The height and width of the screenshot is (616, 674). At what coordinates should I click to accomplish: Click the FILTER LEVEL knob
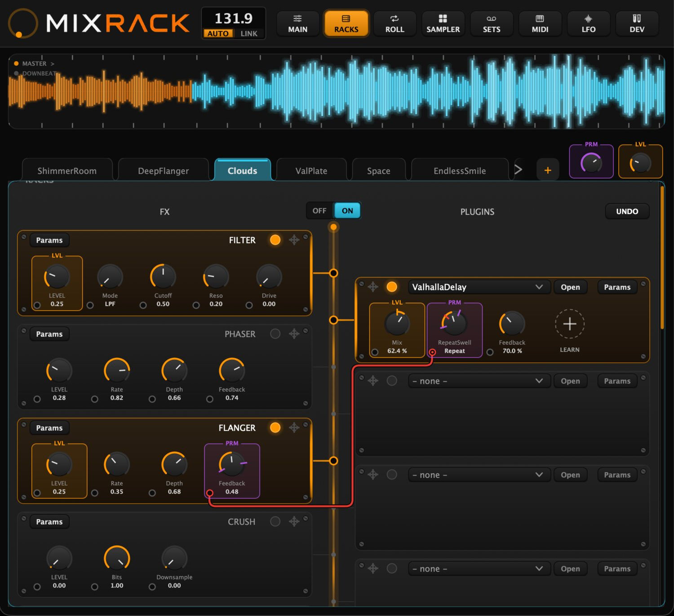pos(57,277)
